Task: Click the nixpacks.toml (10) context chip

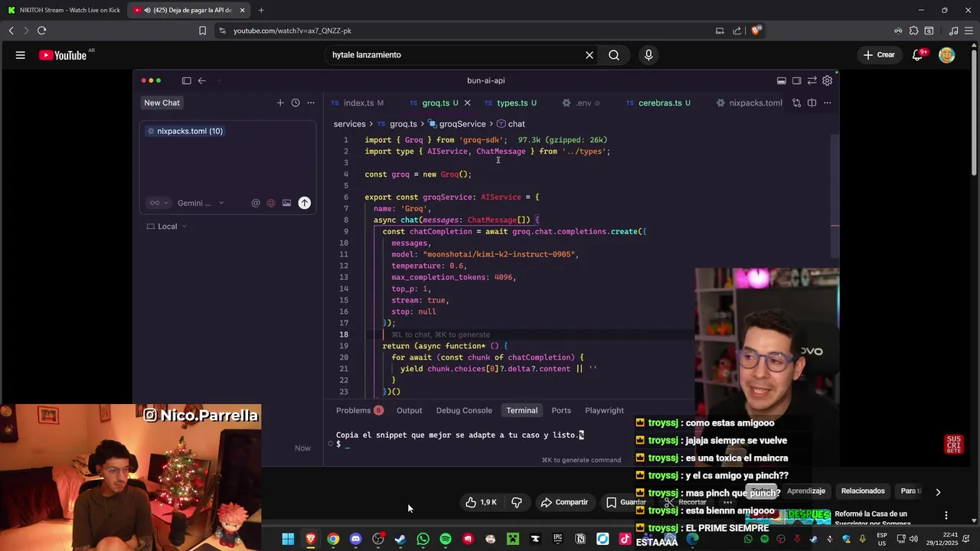Action: point(185,131)
